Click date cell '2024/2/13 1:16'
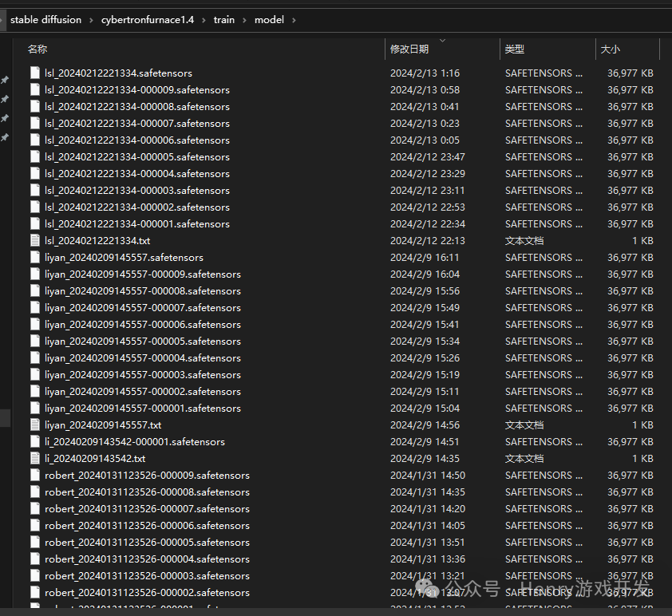This screenshot has height=616, width=672. [425, 73]
